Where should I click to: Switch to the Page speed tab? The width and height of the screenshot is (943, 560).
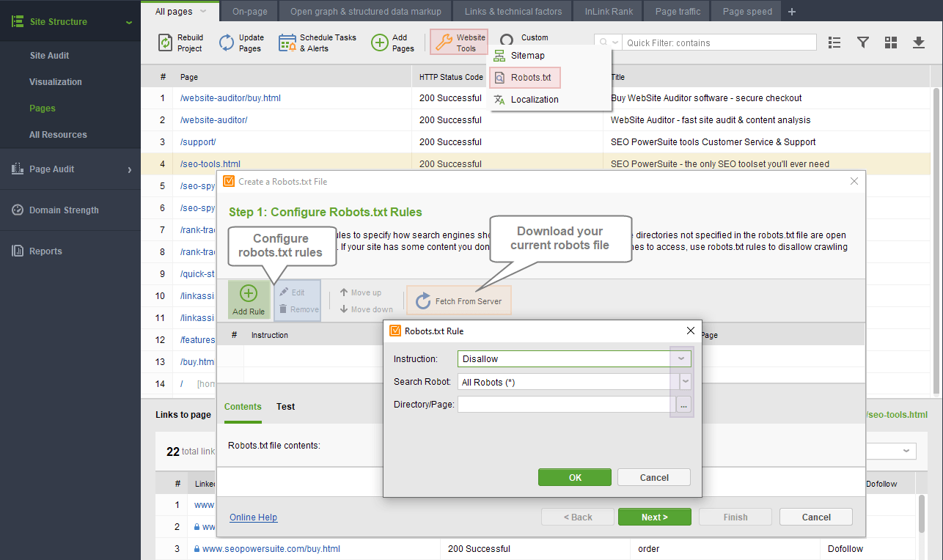746,11
